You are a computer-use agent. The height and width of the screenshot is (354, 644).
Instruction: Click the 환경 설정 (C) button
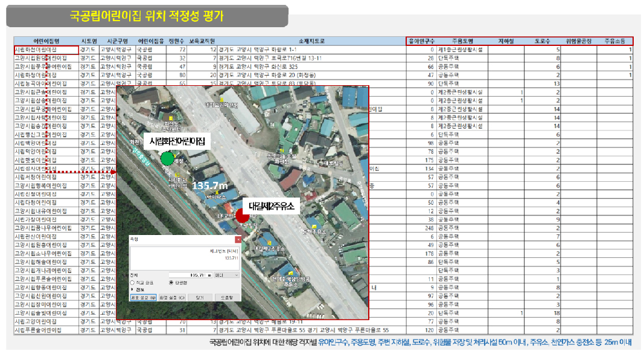click(x=172, y=297)
